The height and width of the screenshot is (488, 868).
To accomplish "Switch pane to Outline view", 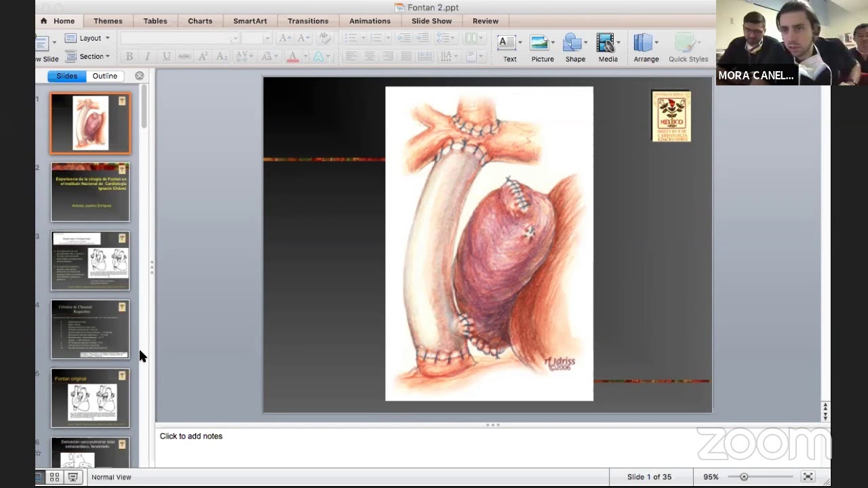I will click(105, 76).
